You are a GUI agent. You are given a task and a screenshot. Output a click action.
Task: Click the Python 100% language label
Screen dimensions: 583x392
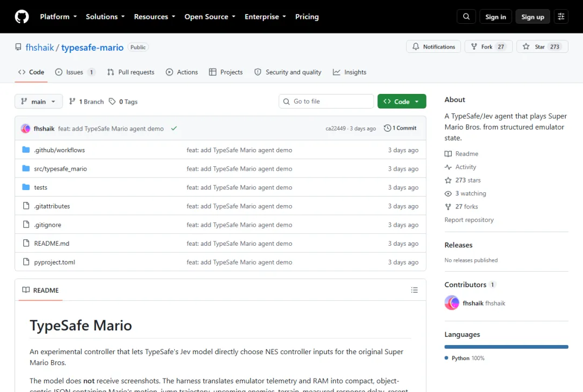coord(465,358)
